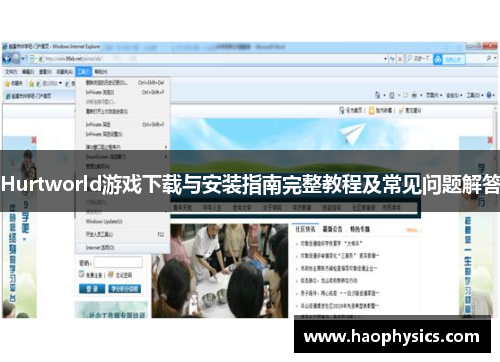Screen dimensions: 500x362
Task: Click the Read Mail icon in command bar
Action: click(x=406, y=95)
